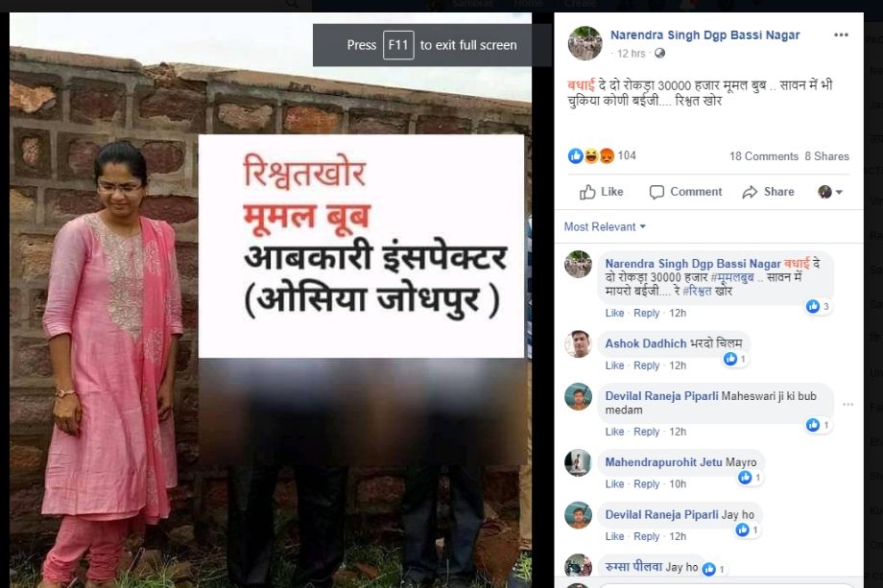
Task: Share the post using Share arrow
Action: [x=768, y=192]
